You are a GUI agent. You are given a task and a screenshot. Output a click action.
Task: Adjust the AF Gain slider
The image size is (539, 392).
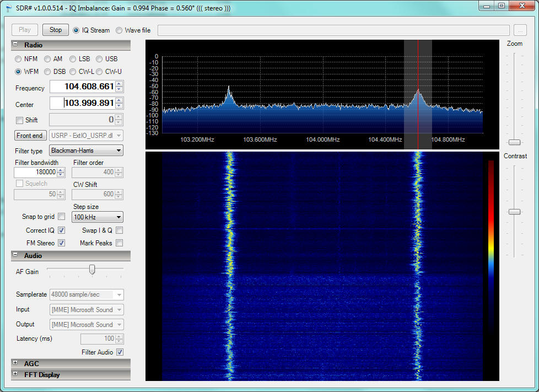(x=92, y=269)
